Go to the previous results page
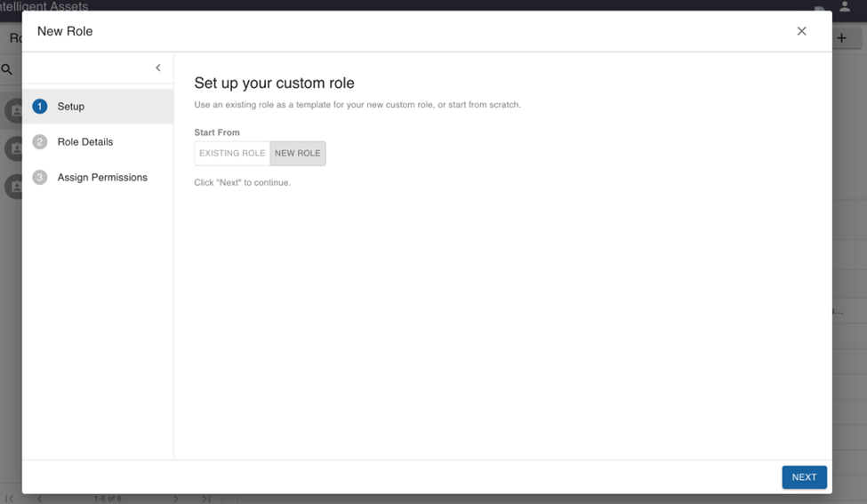 [39, 499]
